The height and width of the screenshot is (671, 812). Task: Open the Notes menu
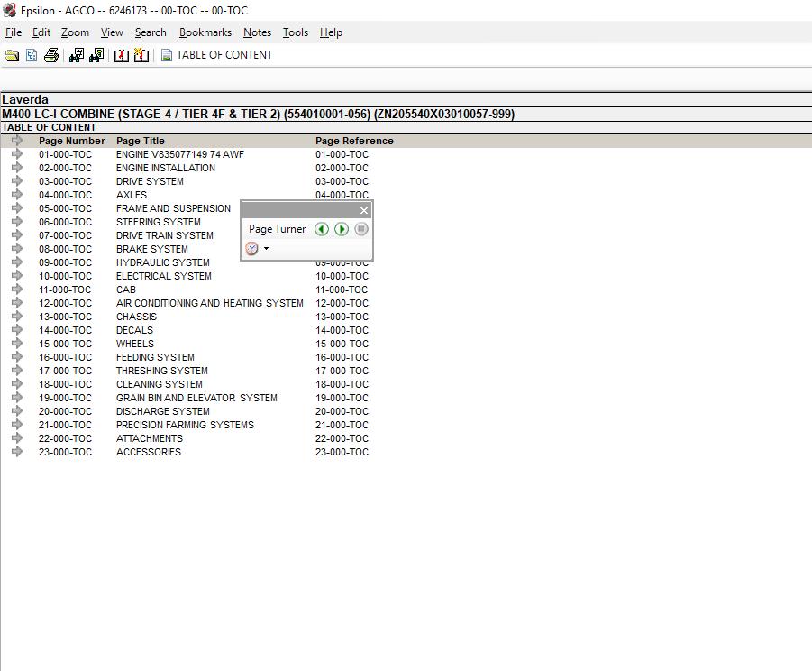click(x=258, y=32)
